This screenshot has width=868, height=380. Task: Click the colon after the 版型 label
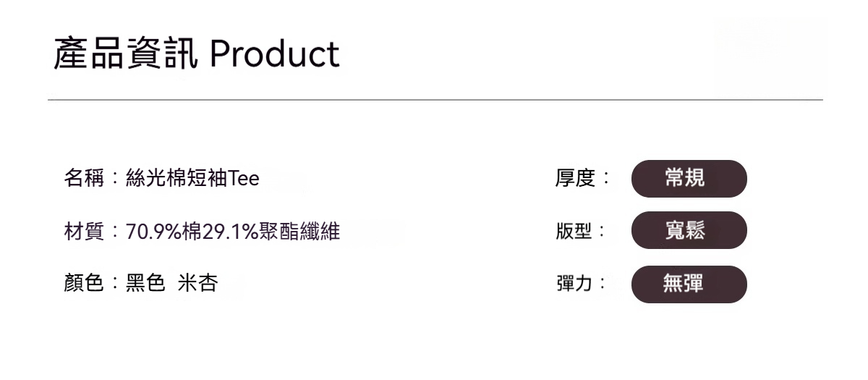point(603,232)
